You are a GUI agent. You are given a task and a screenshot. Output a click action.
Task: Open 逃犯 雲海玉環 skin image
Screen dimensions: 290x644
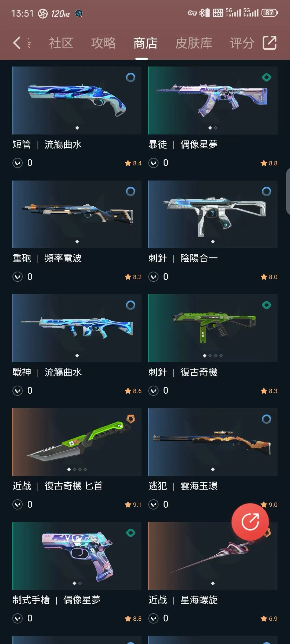[213, 442]
